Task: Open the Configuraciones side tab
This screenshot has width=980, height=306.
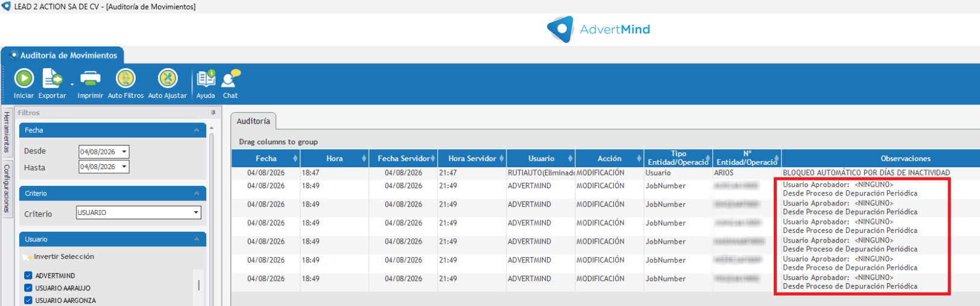Action: [7, 188]
